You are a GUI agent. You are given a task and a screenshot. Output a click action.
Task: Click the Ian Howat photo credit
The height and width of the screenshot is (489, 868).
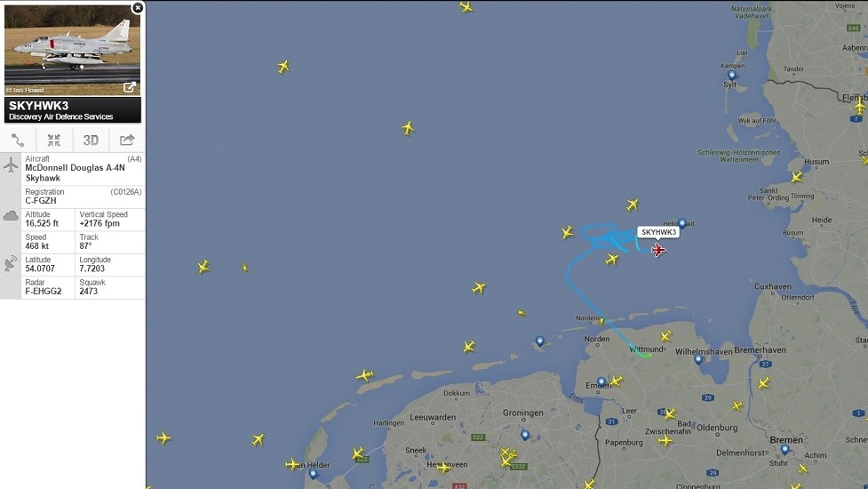click(26, 90)
